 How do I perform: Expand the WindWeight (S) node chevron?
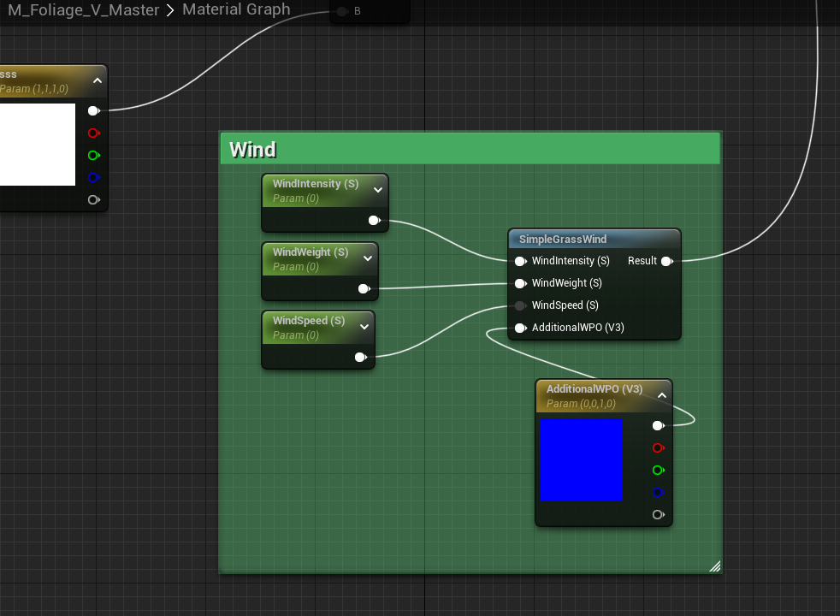[368, 258]
